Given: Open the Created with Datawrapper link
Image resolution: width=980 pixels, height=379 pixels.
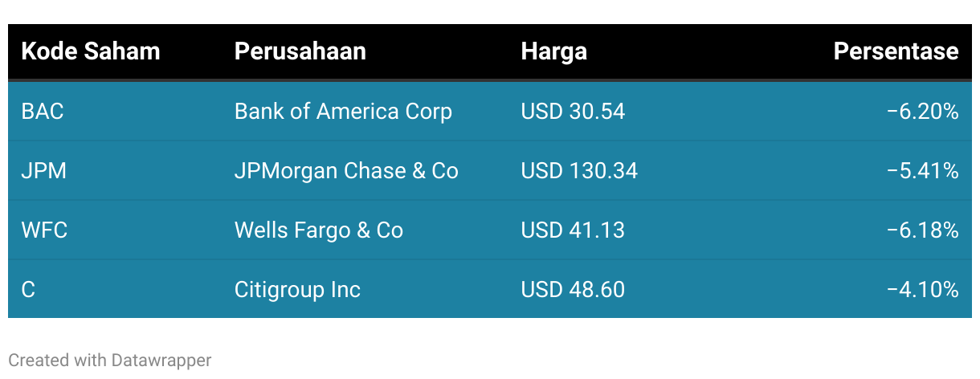Looking at the screenshot, I should tap(109, 361).
